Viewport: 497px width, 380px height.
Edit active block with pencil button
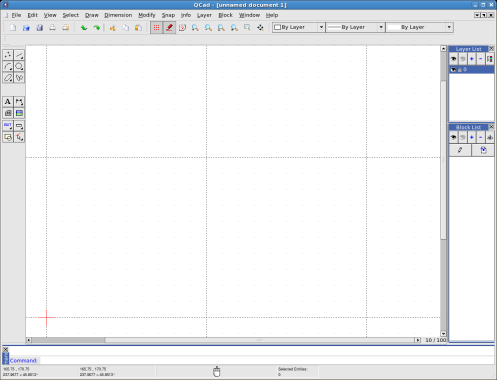[460, 150]
